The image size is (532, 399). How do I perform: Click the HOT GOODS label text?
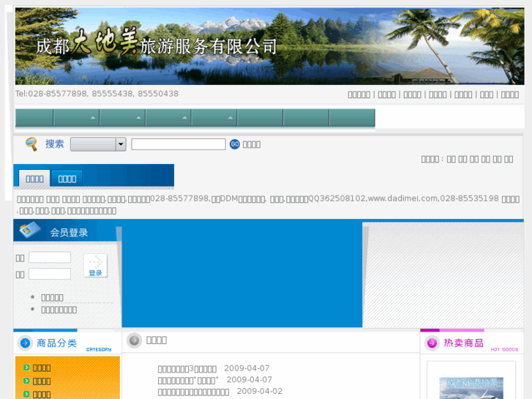click(x=504, y=349)
